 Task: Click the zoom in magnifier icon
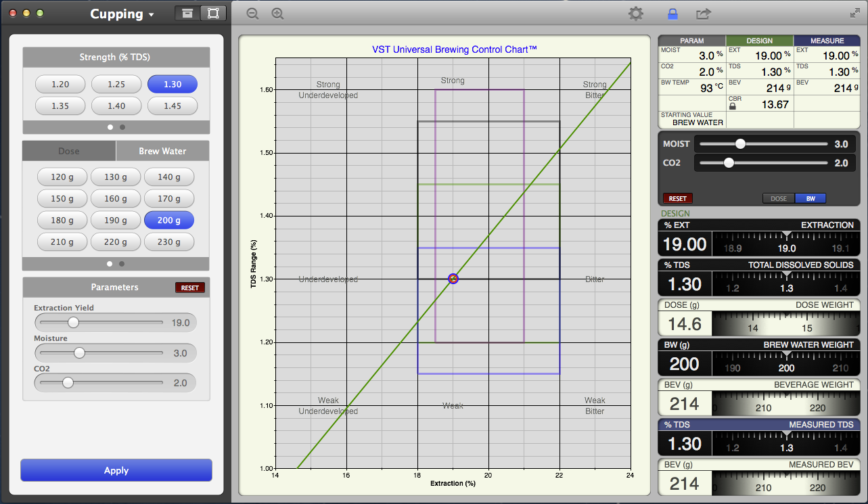click(277, 14)
